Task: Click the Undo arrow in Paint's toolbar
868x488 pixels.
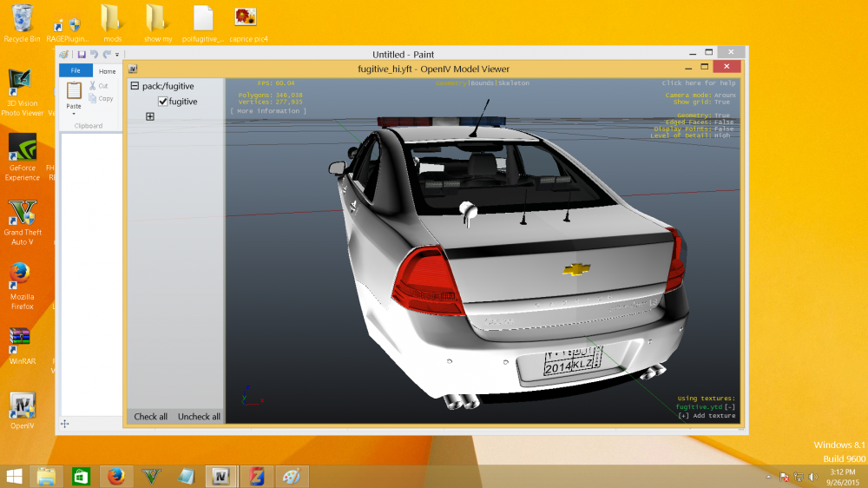Action: 94,55
